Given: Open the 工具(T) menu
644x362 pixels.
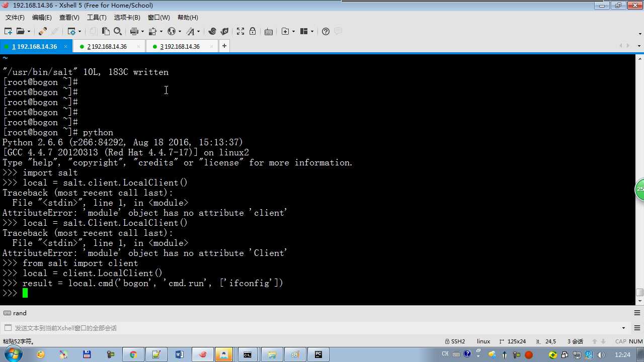Looking at the screenshot, I should (x=97, y=18).
